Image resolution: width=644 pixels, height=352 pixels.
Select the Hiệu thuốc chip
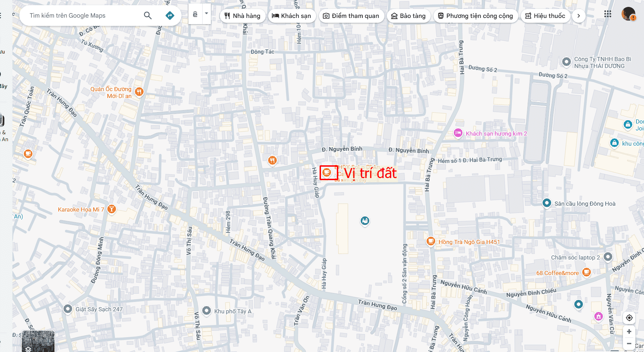[x=545, y=16]
